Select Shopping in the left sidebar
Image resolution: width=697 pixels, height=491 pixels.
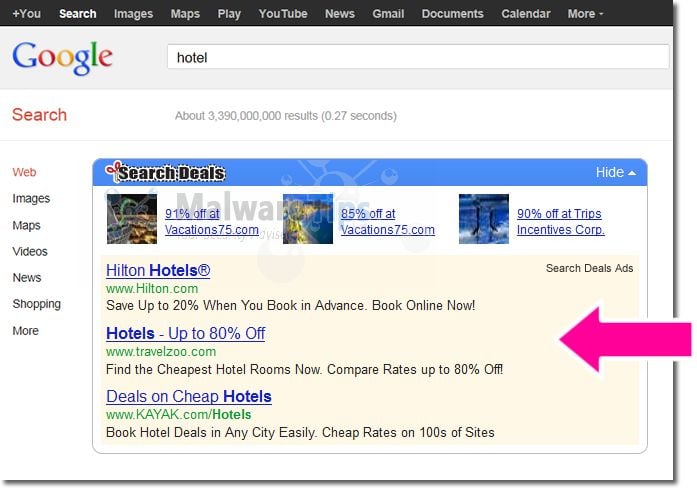click(36, 304)
